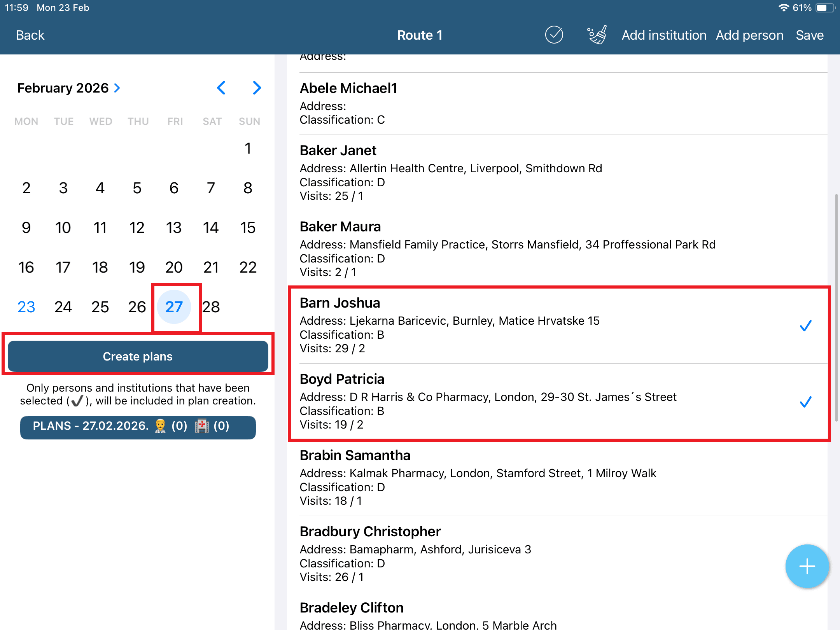Screen dimensions: 840x630
Task: Tap Add person in top bar
Action: click(x=749, y=35)
